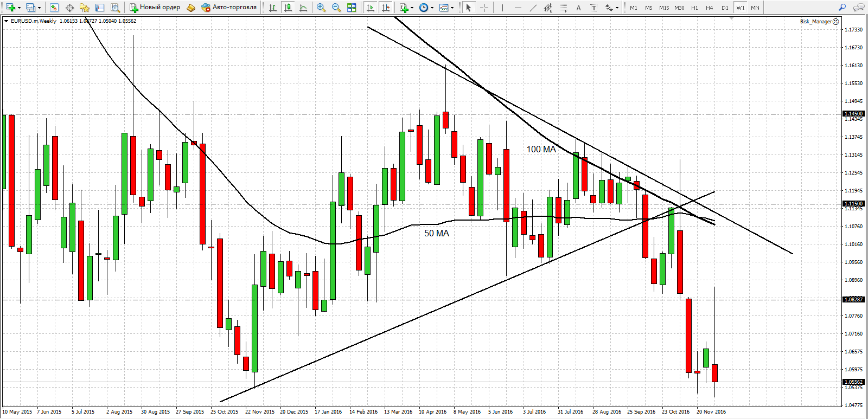Click the Новый ордер button
Image resolution: width=868 pixels, height=419 pixels.
click(155, 8)
